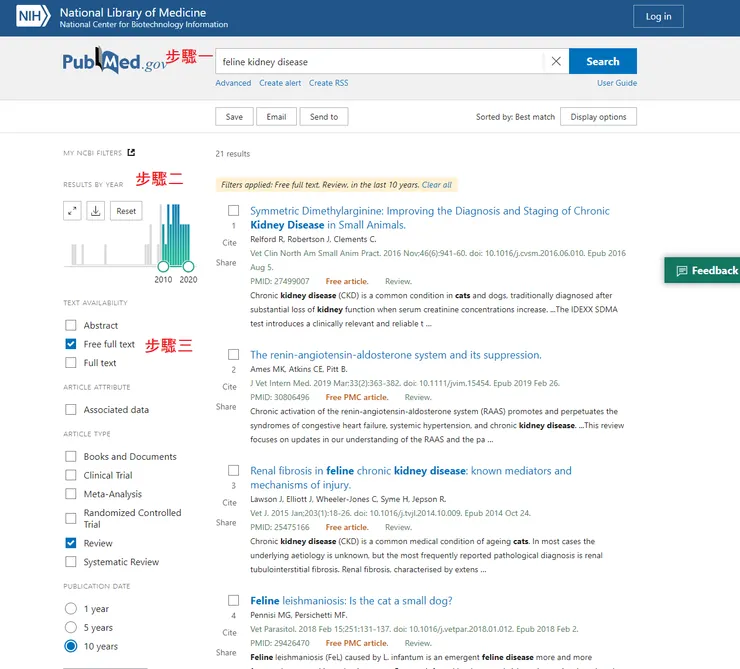Click Share for result 3
Image resolution: width=740 pixels, height=669 pixels.
pos(226,523)
